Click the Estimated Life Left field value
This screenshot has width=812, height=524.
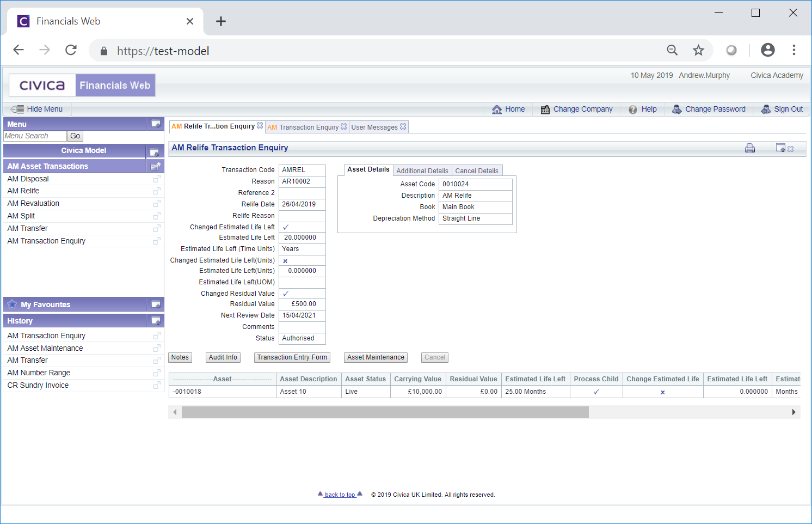coord(302,237)
